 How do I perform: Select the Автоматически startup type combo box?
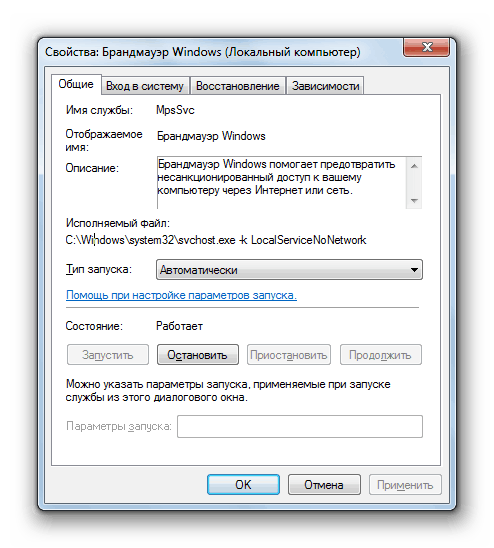click(x=289, y=270)
